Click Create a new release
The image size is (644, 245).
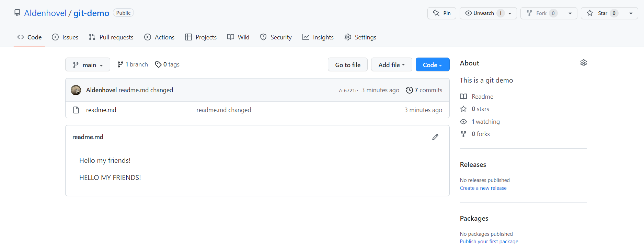pos(483,188)
